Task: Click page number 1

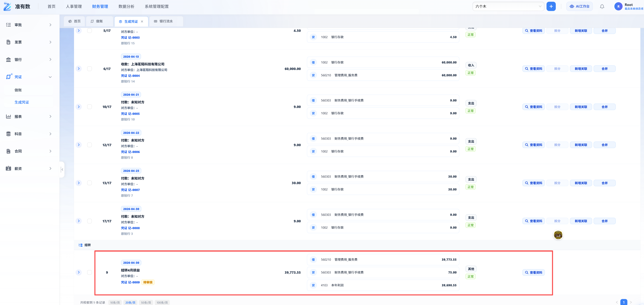Action: click(624, 302)
